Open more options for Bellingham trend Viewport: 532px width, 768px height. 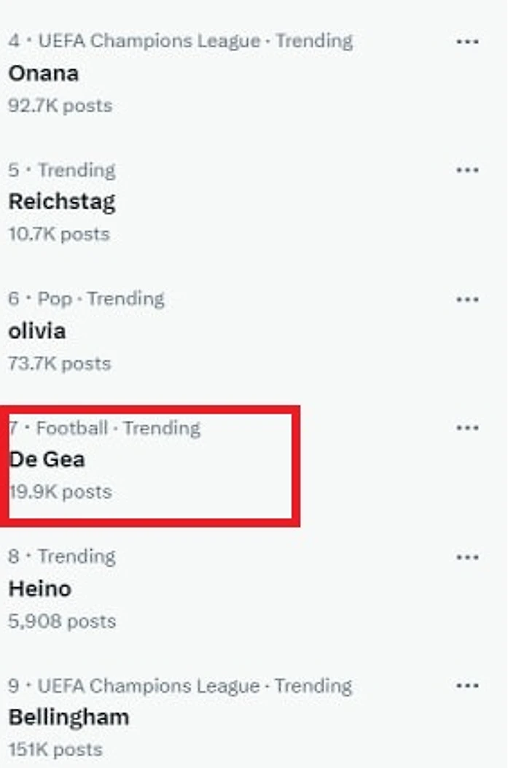click(467, 686)
